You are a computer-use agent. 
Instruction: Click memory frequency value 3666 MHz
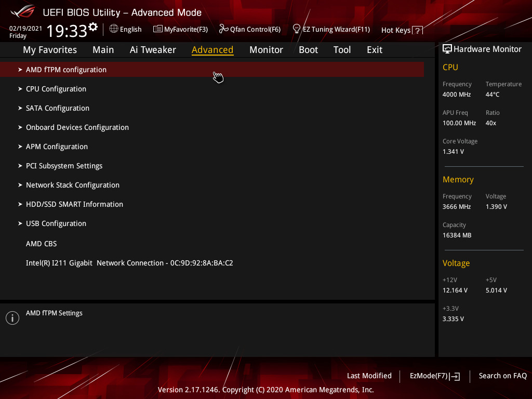456,207
